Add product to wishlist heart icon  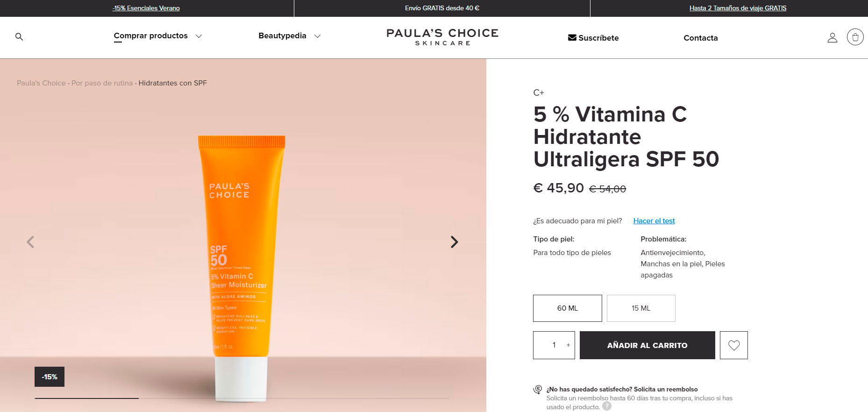[734, 345]
